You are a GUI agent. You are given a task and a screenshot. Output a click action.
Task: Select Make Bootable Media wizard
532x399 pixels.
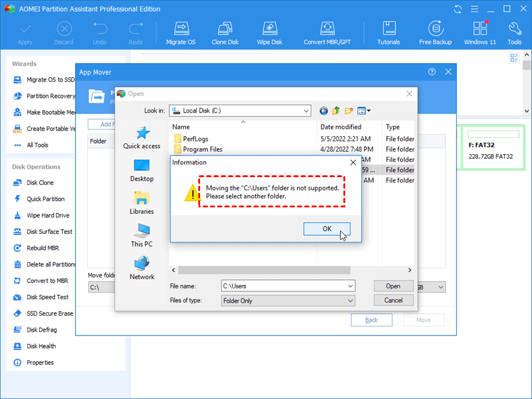coord(44,112)
